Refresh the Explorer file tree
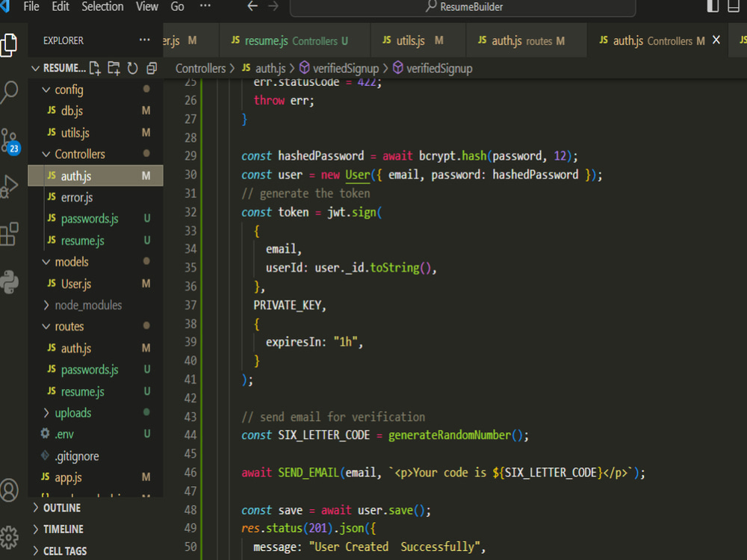Viewport: 747px width, 560px height. (x=133, y=67)
